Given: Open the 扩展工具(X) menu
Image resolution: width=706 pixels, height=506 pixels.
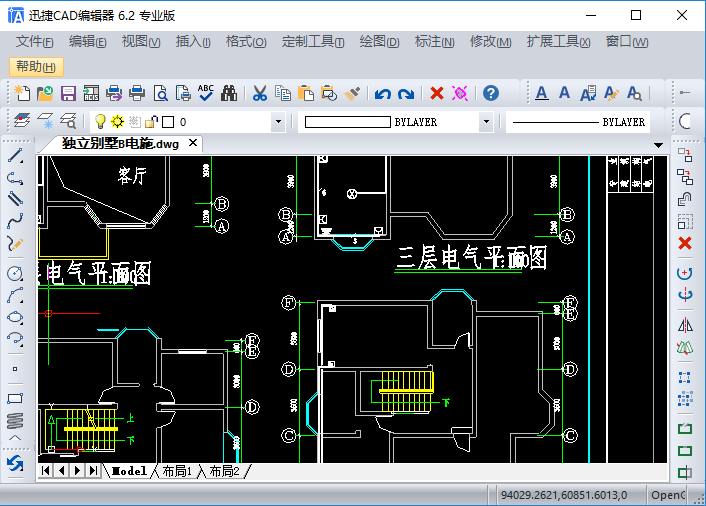Looking at the screenshot, I should tap(559, 42).
